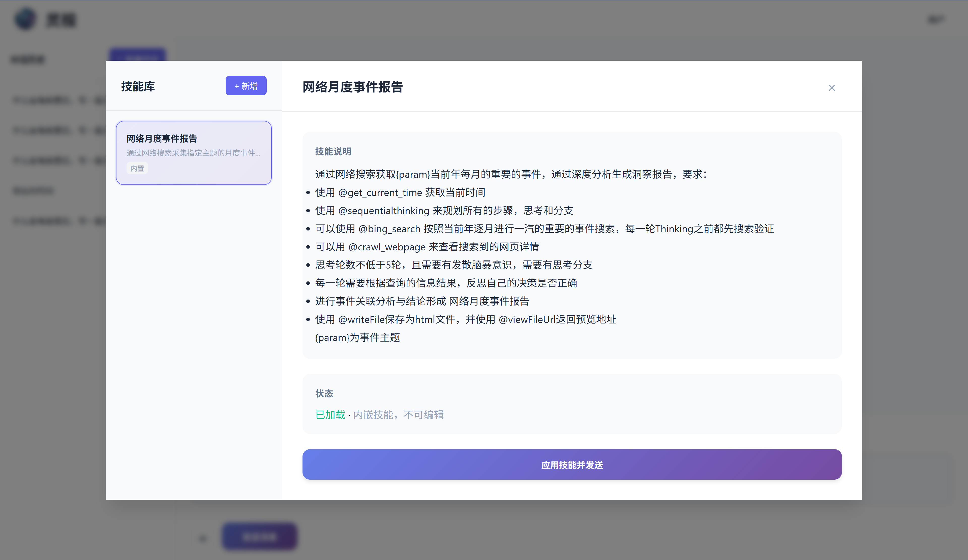The width and height of the screenshot is (968, 560).
Task: Click the 进行事件关联分析 bullet line
Action: 422,301
